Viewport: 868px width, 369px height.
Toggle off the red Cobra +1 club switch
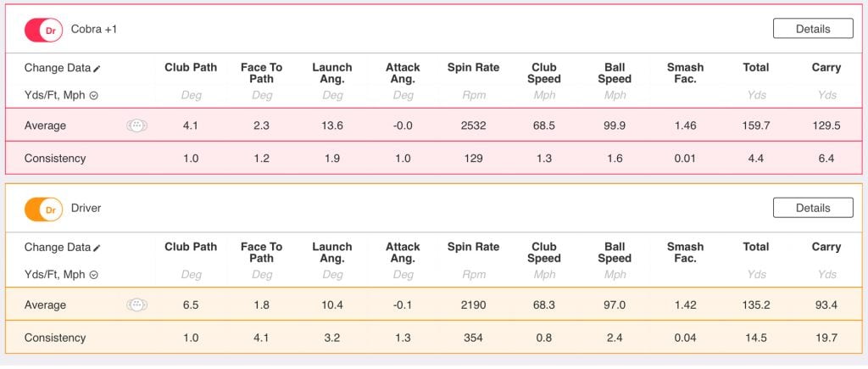tap(44, 30)
